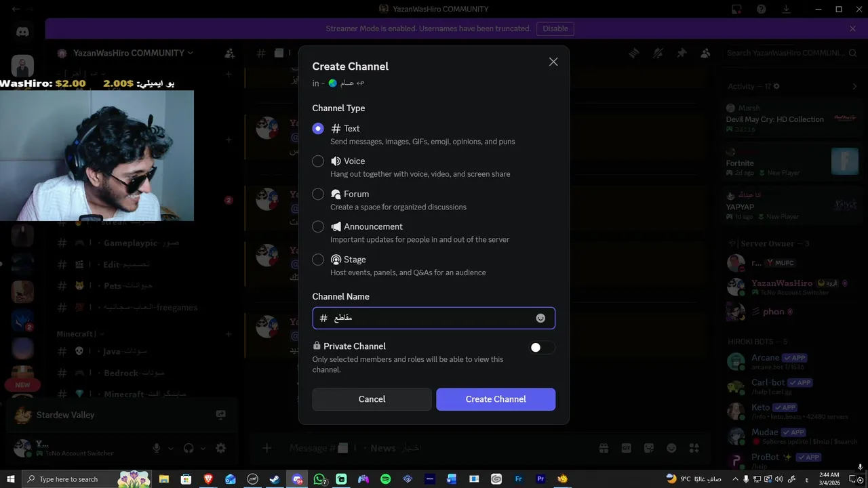
Task: Click the Create Channel button
Action: pos(496,399)
